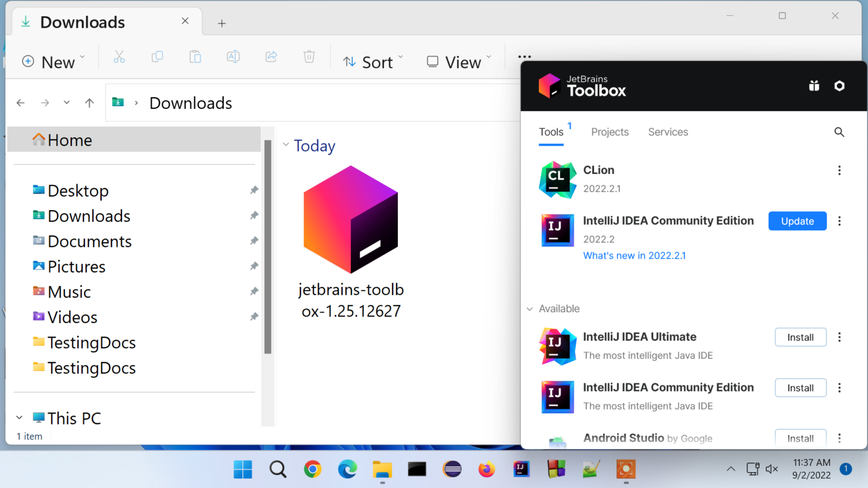868x488 pixels.
Task: Click the Share icon in Explorer toolbar
Action: pos(271,56)
